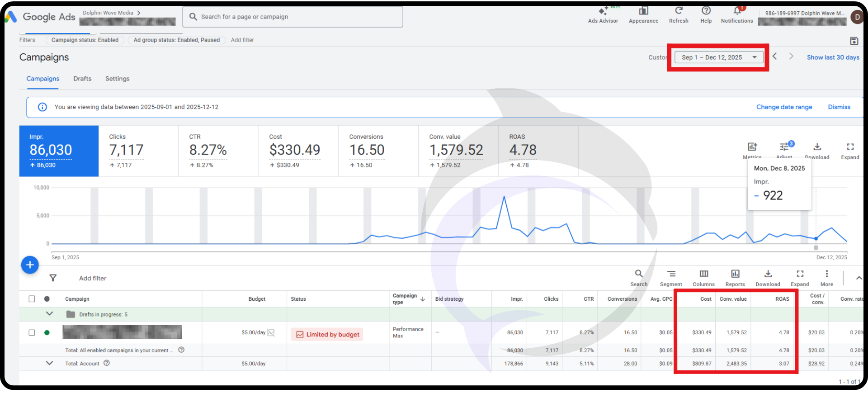Click the Cost scorecard
Viewport: 868px width, 393px height.
(x=298, y=151)
